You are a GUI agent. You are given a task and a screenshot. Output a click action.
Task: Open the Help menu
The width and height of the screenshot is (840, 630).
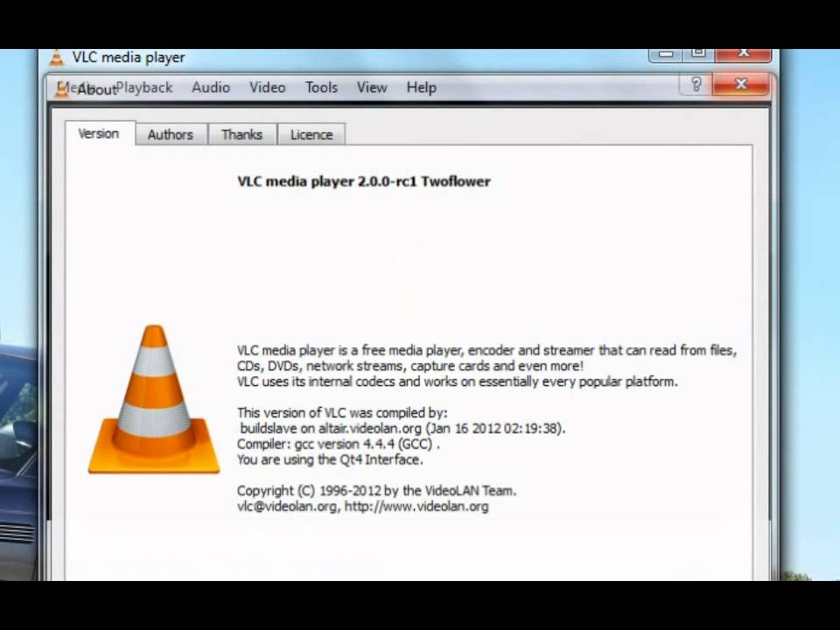(421, 87)
